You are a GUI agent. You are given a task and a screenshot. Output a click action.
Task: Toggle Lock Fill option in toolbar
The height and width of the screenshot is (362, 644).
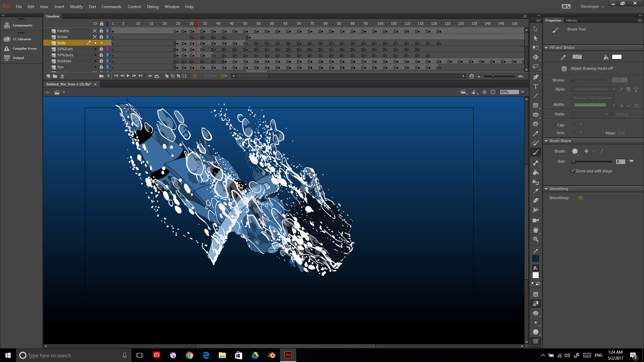pyautogui.click(x=536, y=304)
